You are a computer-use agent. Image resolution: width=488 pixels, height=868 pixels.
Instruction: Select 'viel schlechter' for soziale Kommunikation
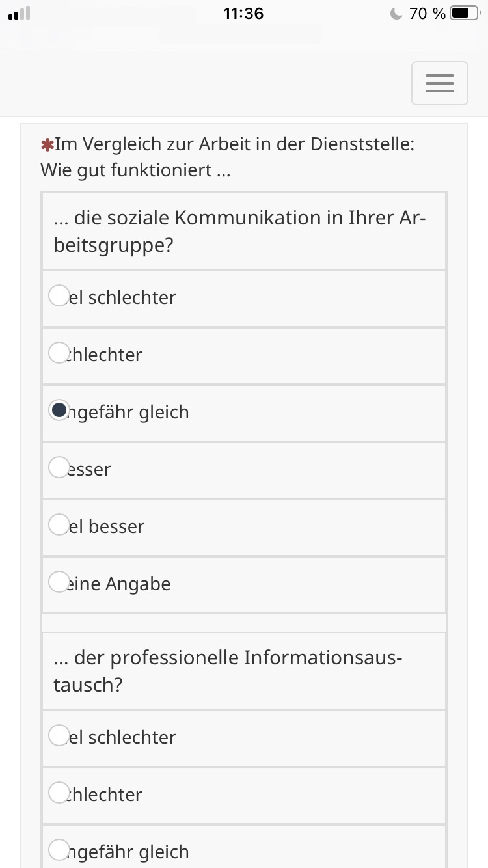tap(59, 296)
